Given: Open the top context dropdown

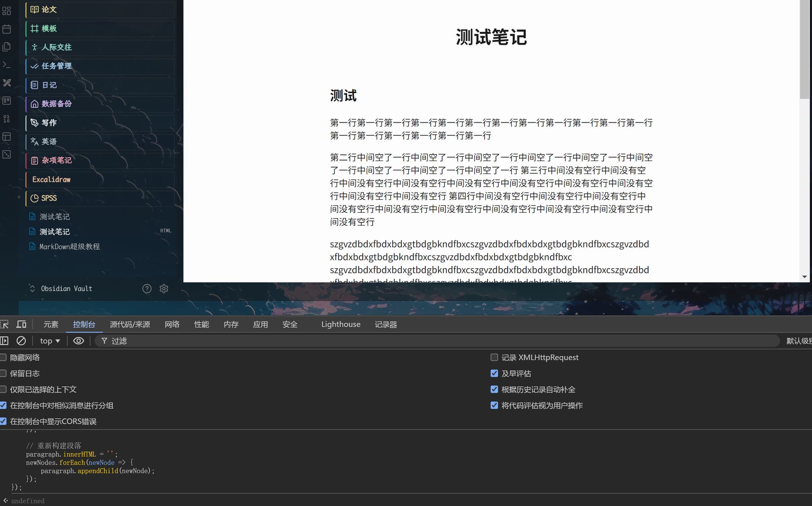Looking at the screenshot, I should click(50, 341).
